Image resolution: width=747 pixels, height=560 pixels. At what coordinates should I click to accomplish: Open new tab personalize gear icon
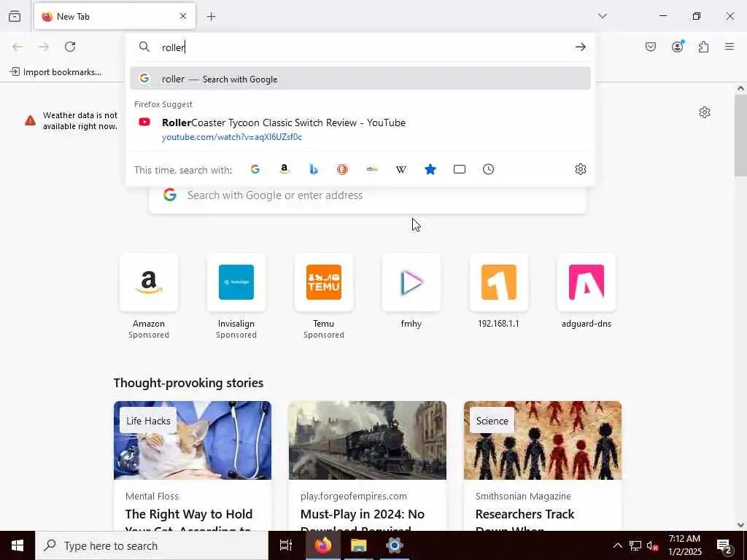tap(705, 112)
